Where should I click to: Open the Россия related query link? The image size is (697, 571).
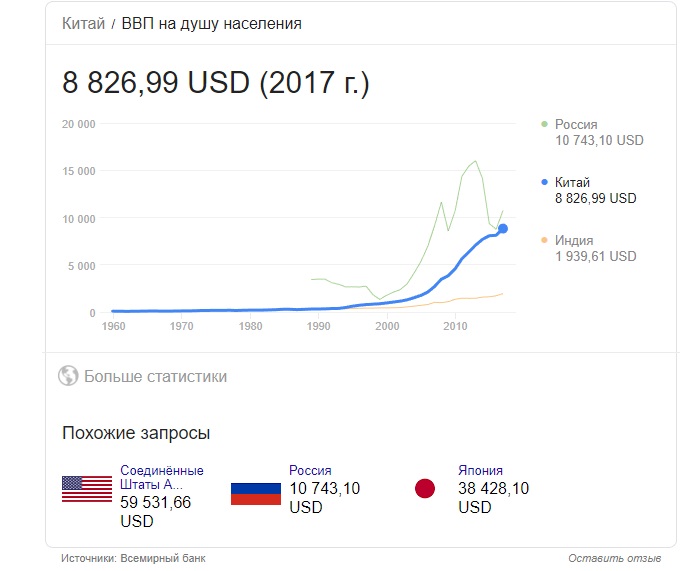310,470
